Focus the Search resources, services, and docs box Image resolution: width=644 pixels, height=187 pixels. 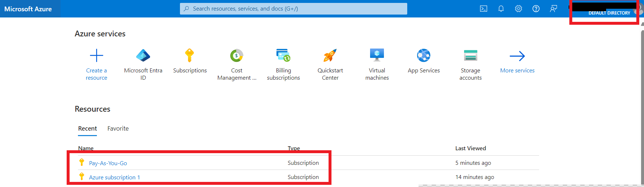point(294,9)
